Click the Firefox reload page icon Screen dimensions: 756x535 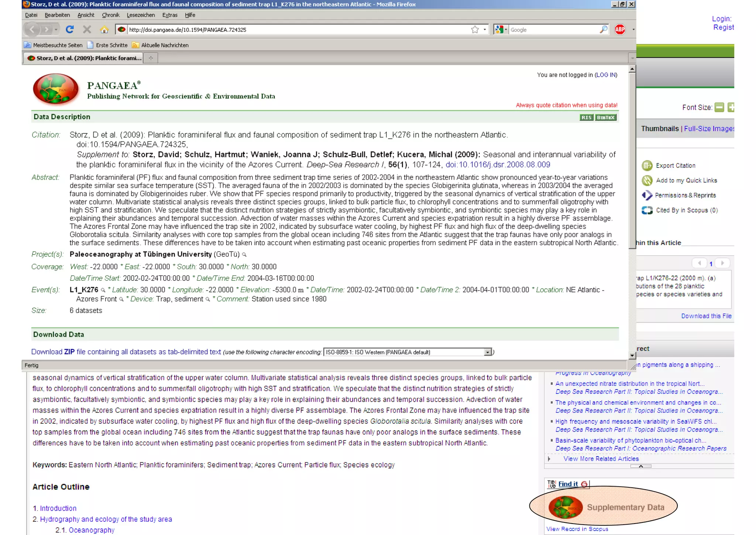(70, 30)
